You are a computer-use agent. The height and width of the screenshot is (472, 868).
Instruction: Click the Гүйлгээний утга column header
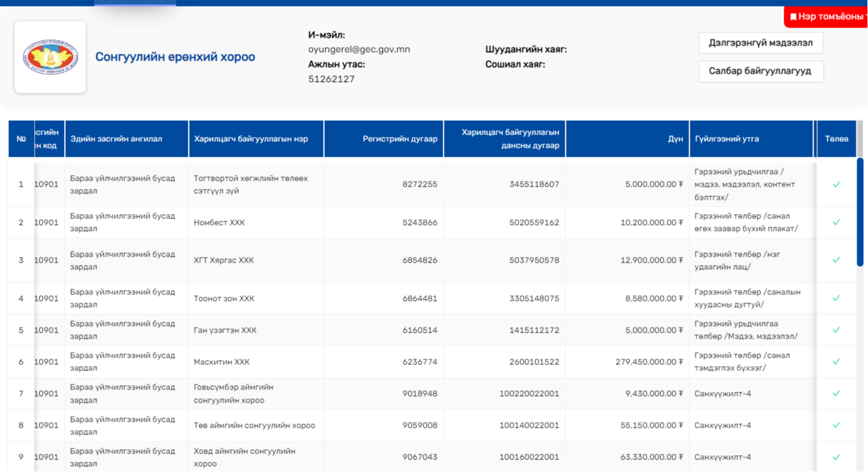[727, 139]
